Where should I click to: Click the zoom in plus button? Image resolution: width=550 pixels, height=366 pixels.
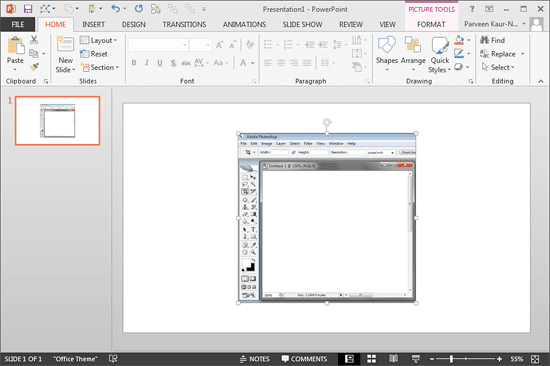tap(499, 359)
